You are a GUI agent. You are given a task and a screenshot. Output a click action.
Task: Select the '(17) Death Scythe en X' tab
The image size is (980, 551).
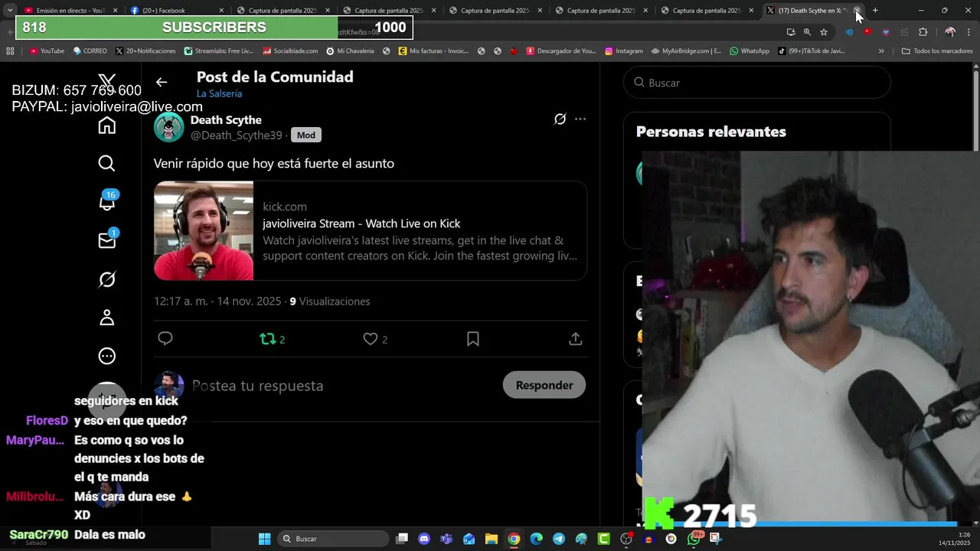[x=812, y=11]
